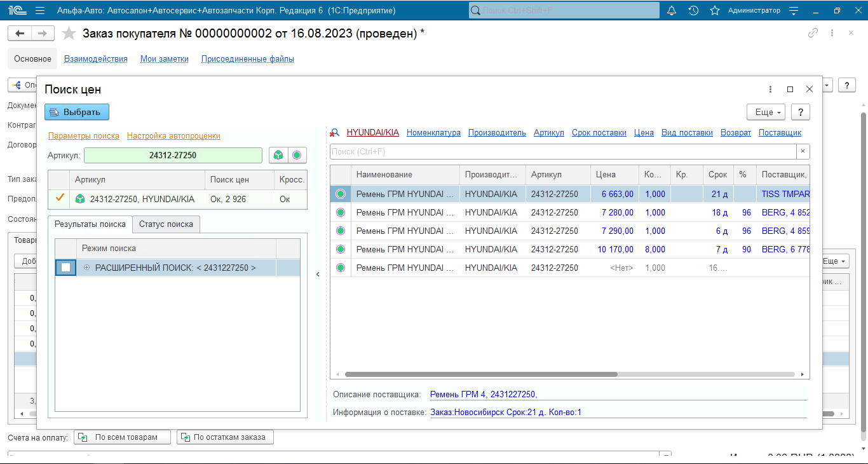868x464 pixels.
Task: Sort by Срок column header
Action: (x=718, y=174)
